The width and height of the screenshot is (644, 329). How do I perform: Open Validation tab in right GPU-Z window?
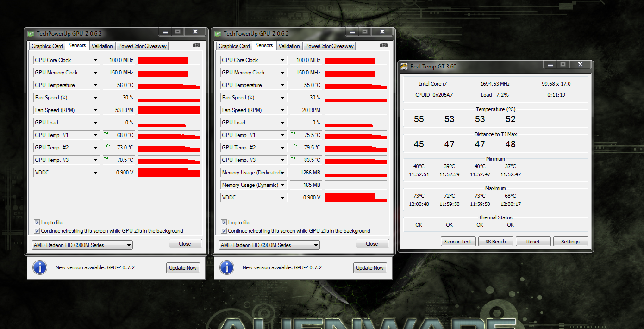tap(289, 46)
